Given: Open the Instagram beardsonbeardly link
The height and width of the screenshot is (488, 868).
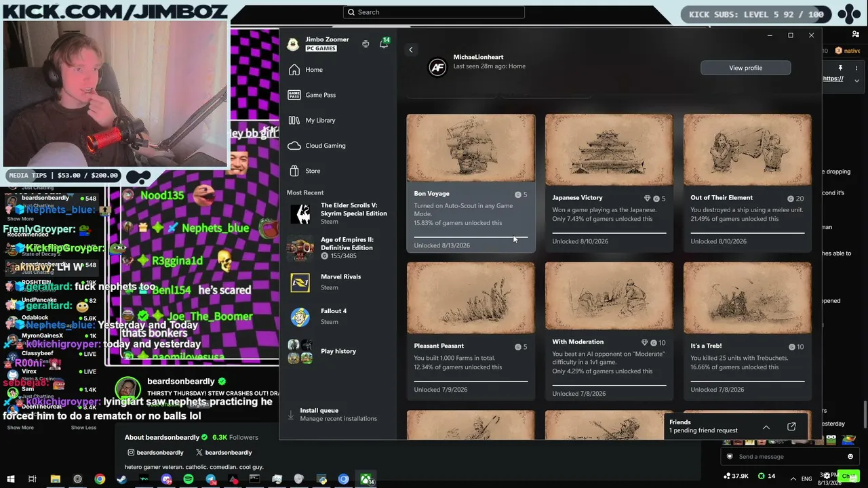Looking at the screenshot, I should click(x=155, y=452).
